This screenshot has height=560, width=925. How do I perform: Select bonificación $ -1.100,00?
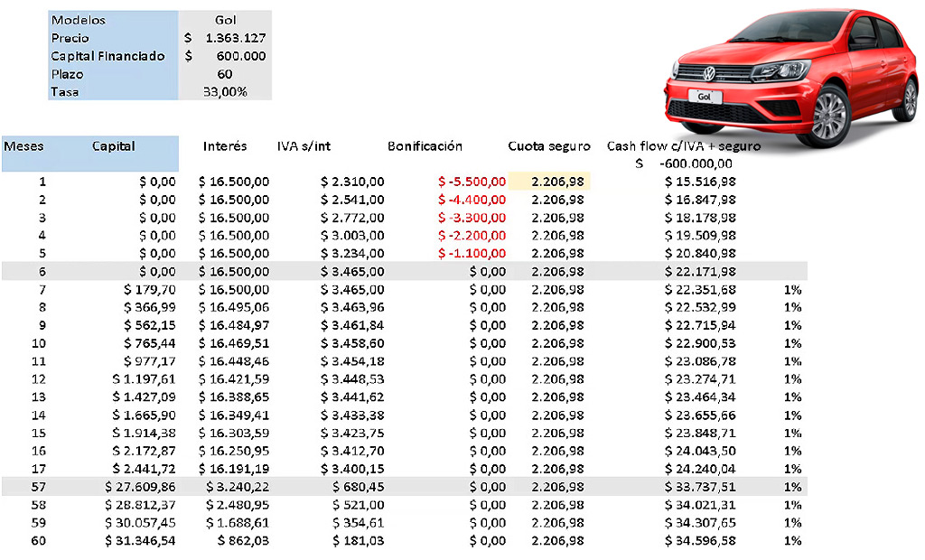472,254
